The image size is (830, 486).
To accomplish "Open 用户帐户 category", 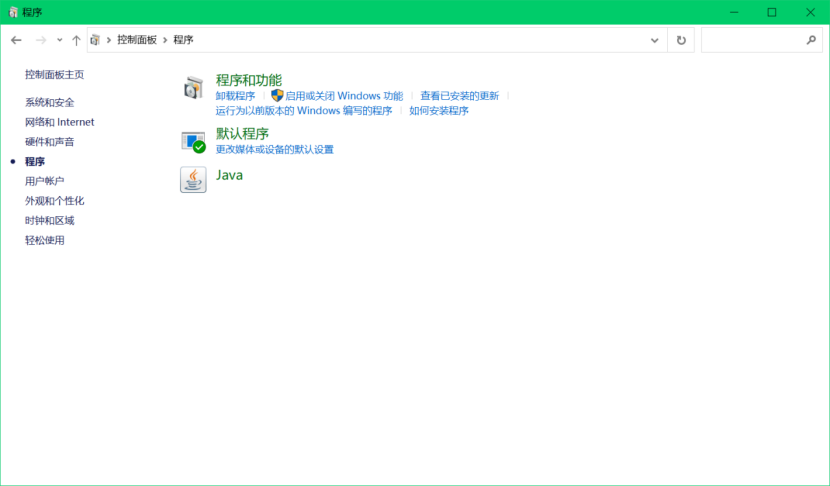I will [44, 181].
